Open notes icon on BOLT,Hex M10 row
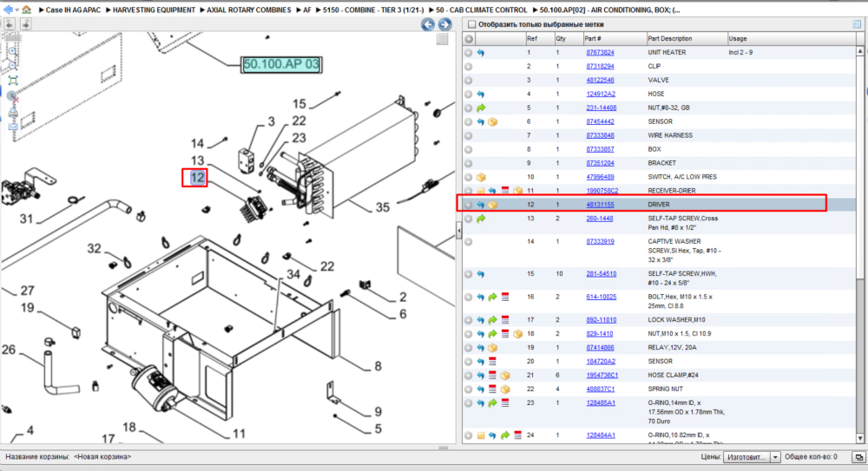Screen dimensions: 868x471 click(x=505, y=298)
